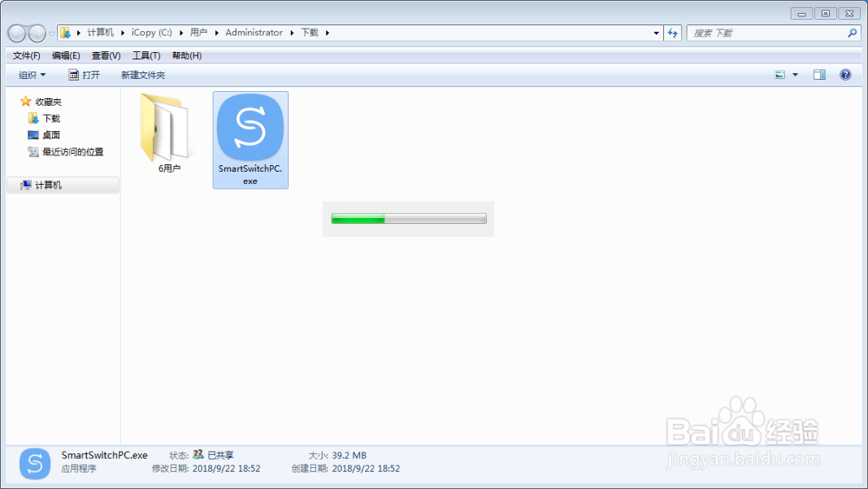Screen dimensions: 868x489
Task: Click the 打开 toolbar button
Action: tap(84, 75)
